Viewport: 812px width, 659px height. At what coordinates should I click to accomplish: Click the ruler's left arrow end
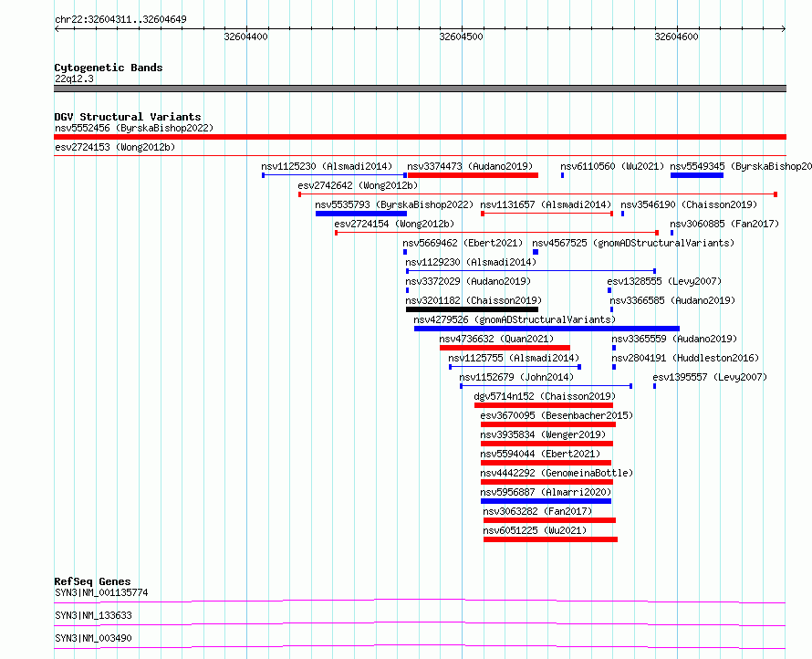57,28
